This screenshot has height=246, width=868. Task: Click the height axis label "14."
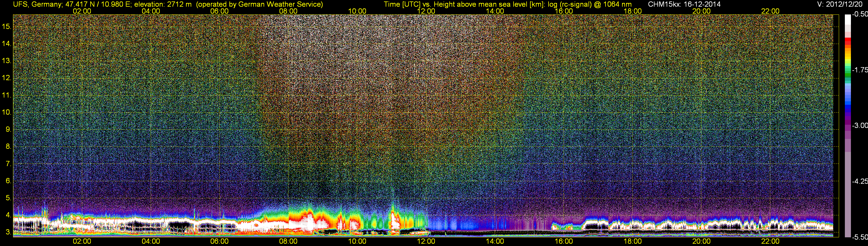7,43
